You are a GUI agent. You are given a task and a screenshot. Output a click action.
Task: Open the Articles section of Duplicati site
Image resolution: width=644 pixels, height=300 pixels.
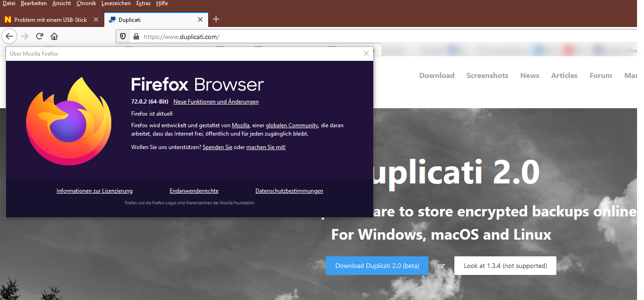tap(564, 76)
